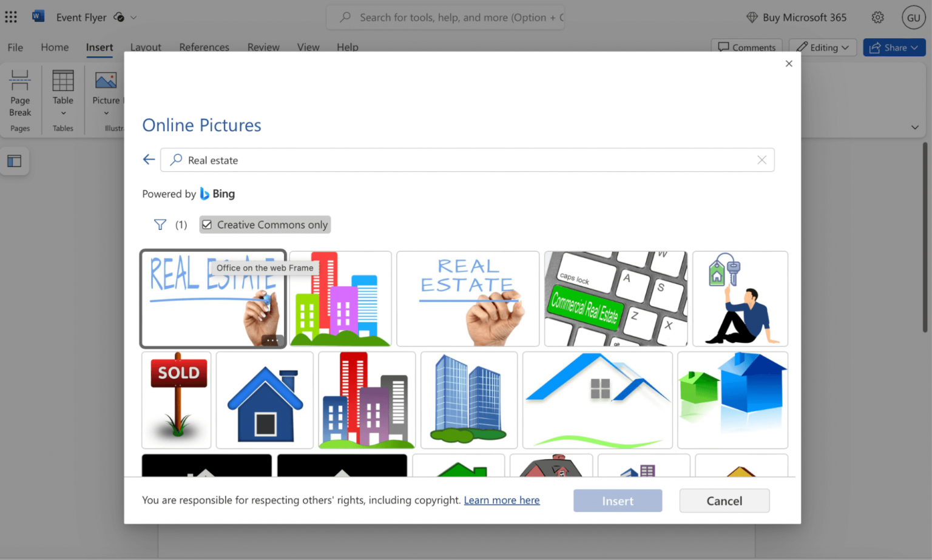Screen dimensions: 932x560
Task: Uncheck Creative Commons only
Action: [x=208, y=225]
